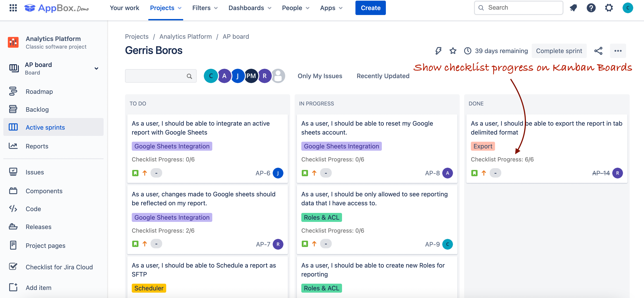The image size is (644, 298).
Task: Toggle the Recently Updated quick filter
Action: click(x=383, y=76)
